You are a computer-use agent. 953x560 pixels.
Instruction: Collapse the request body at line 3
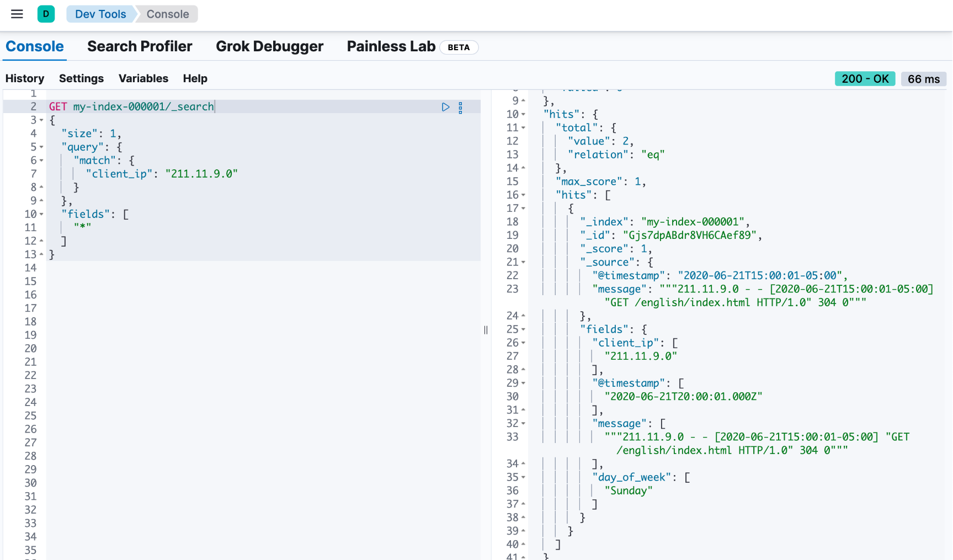click(41, 120)
